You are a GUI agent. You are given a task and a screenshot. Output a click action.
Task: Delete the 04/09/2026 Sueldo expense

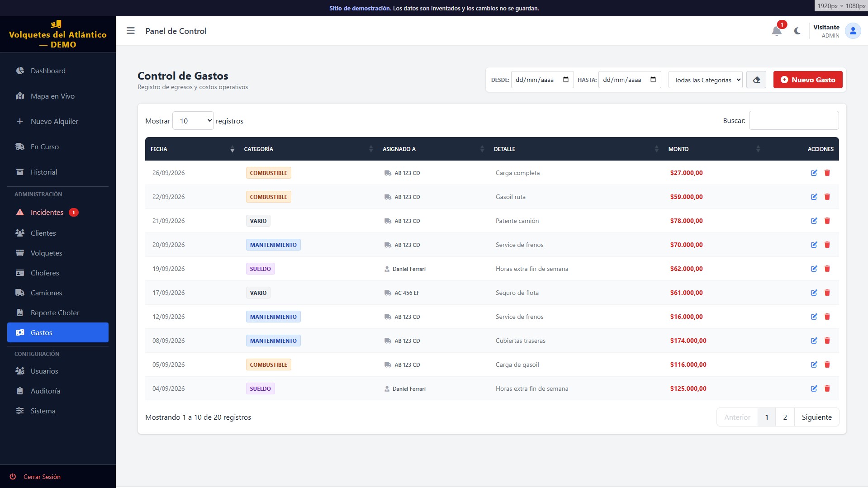827,389
